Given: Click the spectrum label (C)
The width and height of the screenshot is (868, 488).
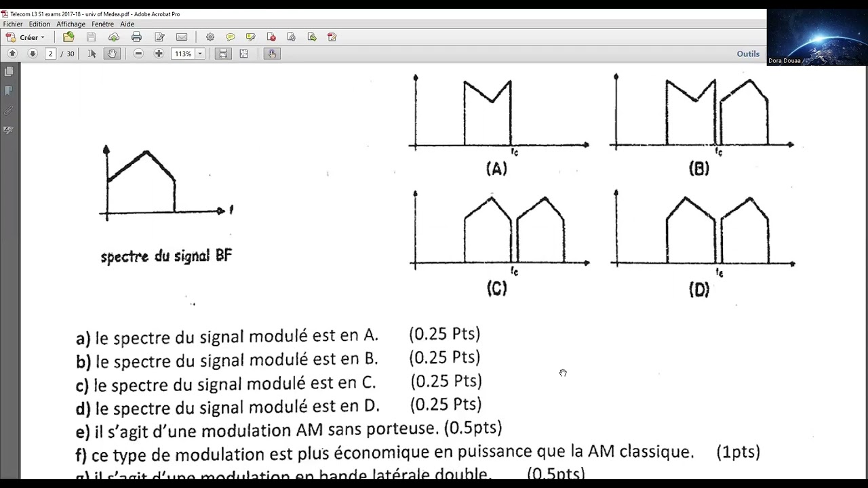Looking at the screenshot, I should pyautogui.click(x=496, y=289).
